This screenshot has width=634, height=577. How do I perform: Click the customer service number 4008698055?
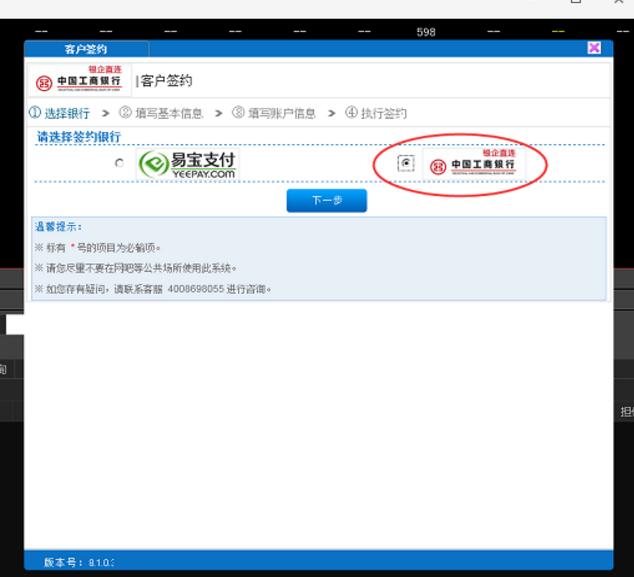tap(196, 289)
